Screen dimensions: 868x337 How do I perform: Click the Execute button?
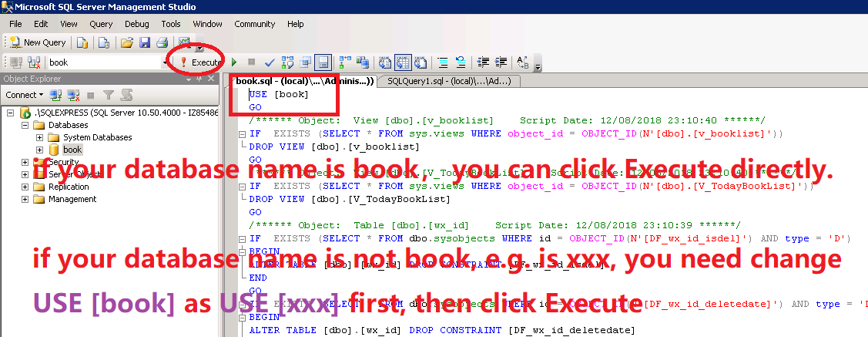coord(200,62)
